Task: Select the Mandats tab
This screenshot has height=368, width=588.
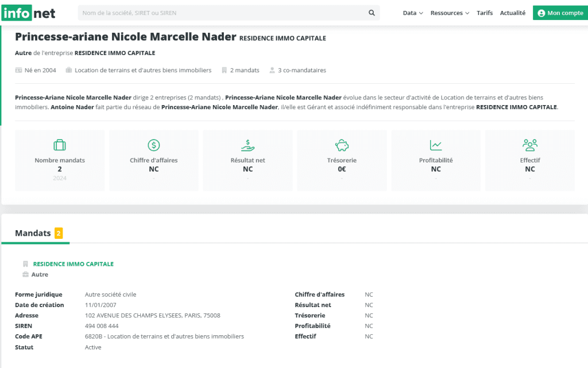Action: coord(36,234)
